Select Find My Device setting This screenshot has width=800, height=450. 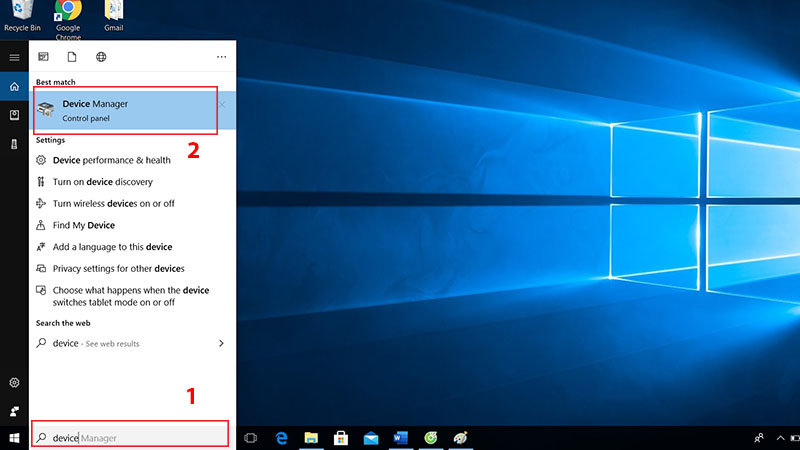click(x=83, y=226)
